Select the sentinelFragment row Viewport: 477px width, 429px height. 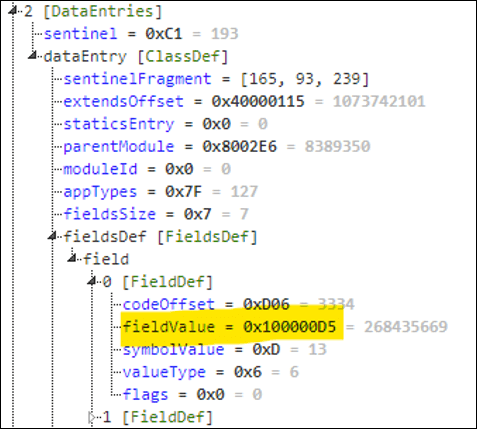(216, 79)
